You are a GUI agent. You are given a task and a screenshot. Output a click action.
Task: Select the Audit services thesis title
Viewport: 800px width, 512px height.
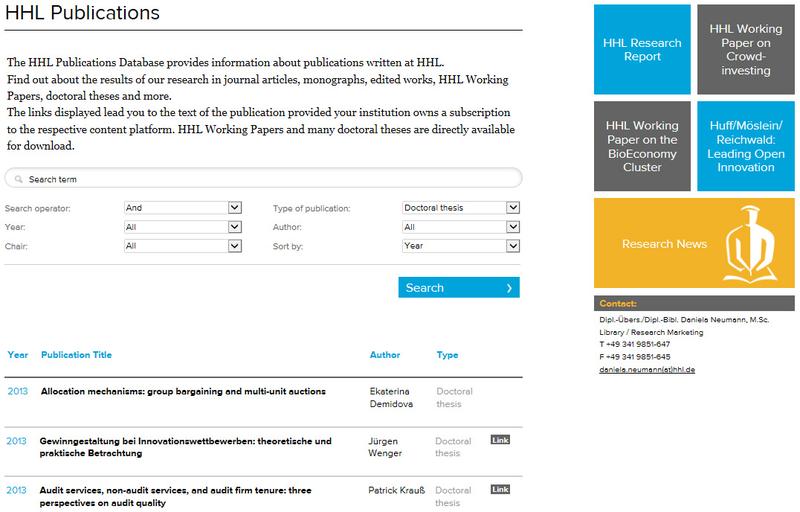(x=176, y=496)
